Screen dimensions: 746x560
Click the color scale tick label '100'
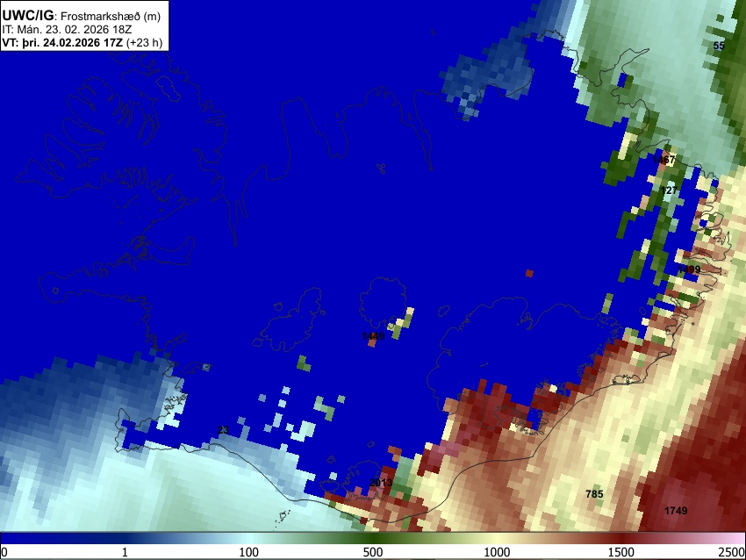(249, 552)
